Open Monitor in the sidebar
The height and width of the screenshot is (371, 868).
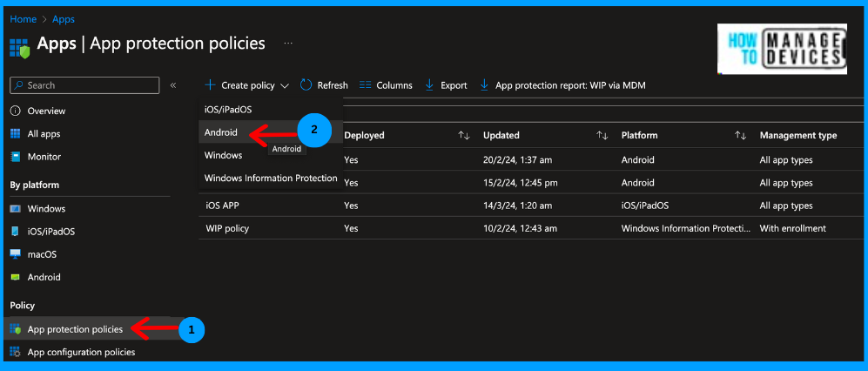[44, 157]
